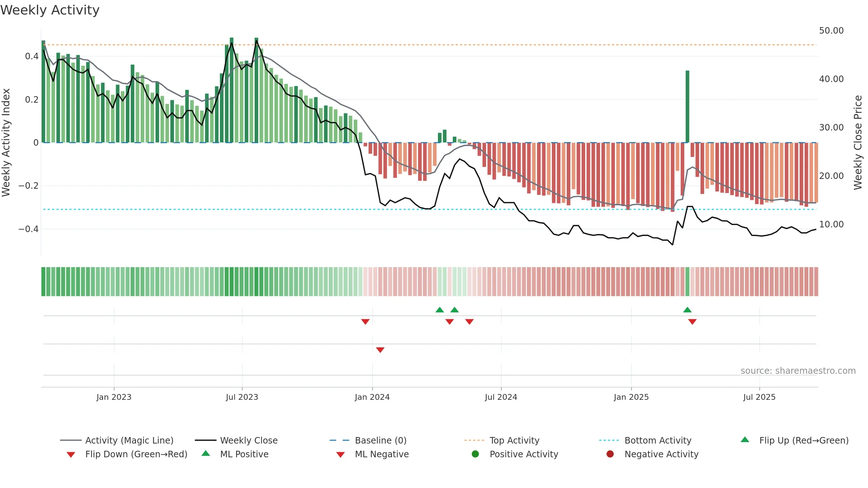Click the −0.4 activity axis tick
This screenshot has width=868, height=488.
click(29, 229)
